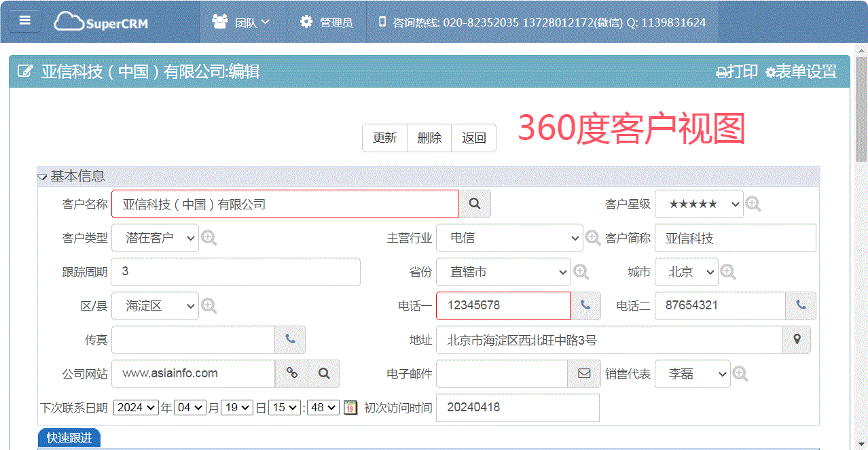Open the year dropdown showing 2024
The width and height of the screenshot is (868, 450).
click(x=135, y=407)
